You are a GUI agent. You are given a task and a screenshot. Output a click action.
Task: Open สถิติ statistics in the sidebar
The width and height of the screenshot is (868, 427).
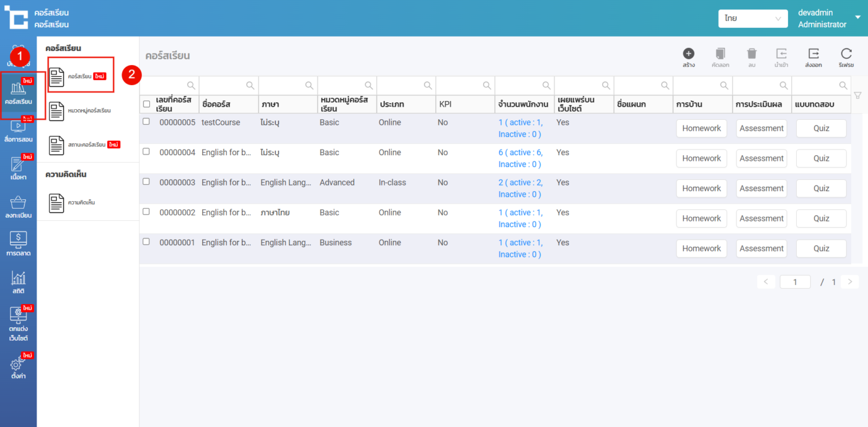[x=19, y=282]
